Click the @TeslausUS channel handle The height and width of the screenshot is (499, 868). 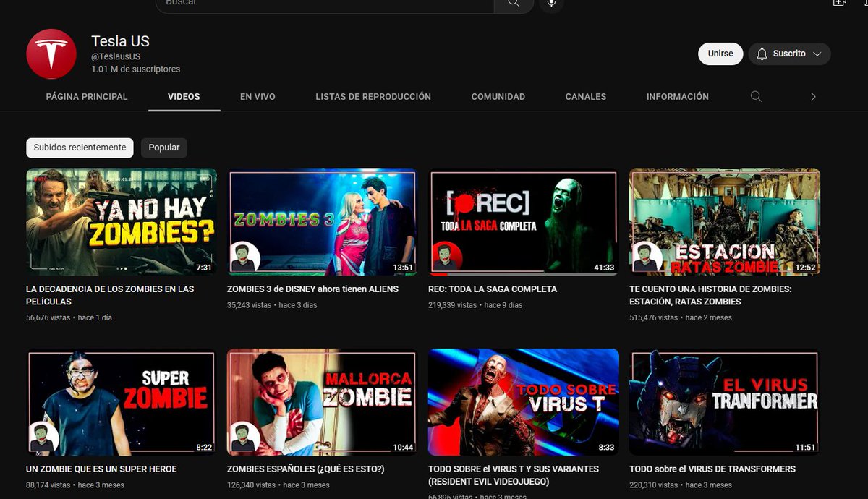click(116, 56)
